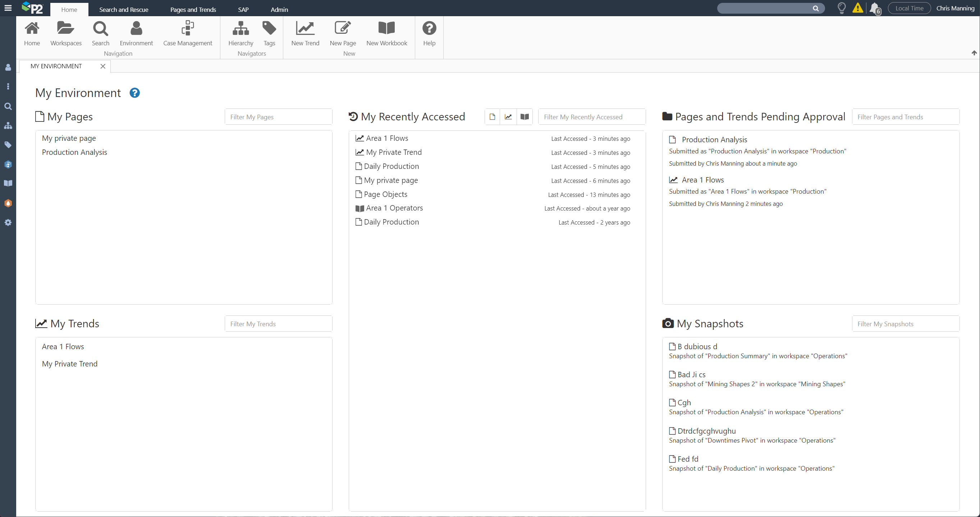980x517 pixels.
Task: Switch to the Pages and Trends tab
Action: pos(193,9)
